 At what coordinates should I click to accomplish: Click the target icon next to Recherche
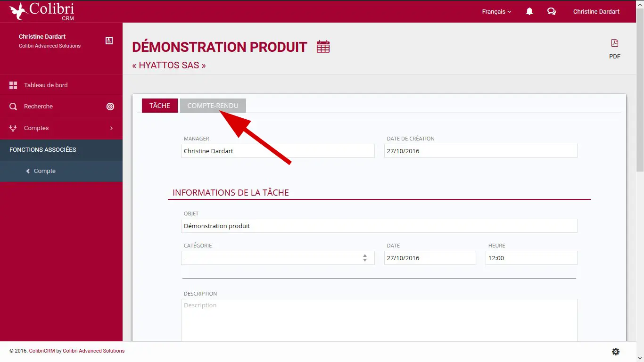coord(110,107)
